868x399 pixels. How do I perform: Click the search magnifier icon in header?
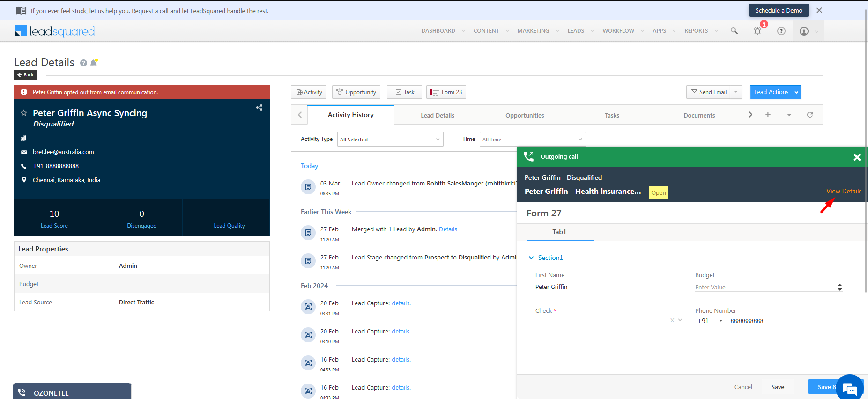[x=734, y=31]
